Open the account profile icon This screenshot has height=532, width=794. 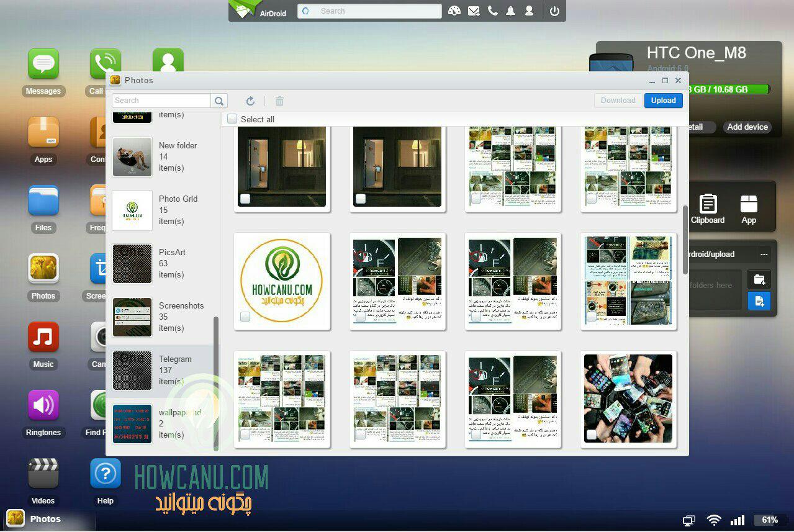pyautogui.click(x=529, y=11)
